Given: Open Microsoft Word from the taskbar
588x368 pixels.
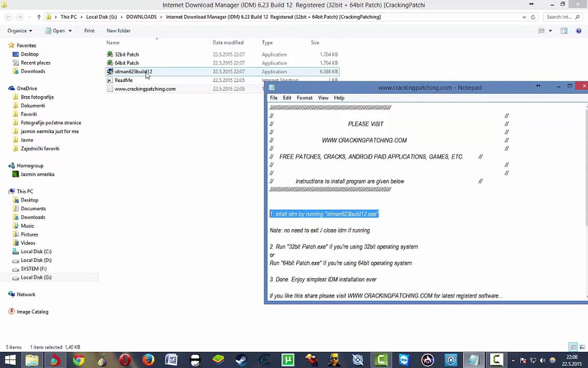Looking at the screenshot, I should click(171, 360).
